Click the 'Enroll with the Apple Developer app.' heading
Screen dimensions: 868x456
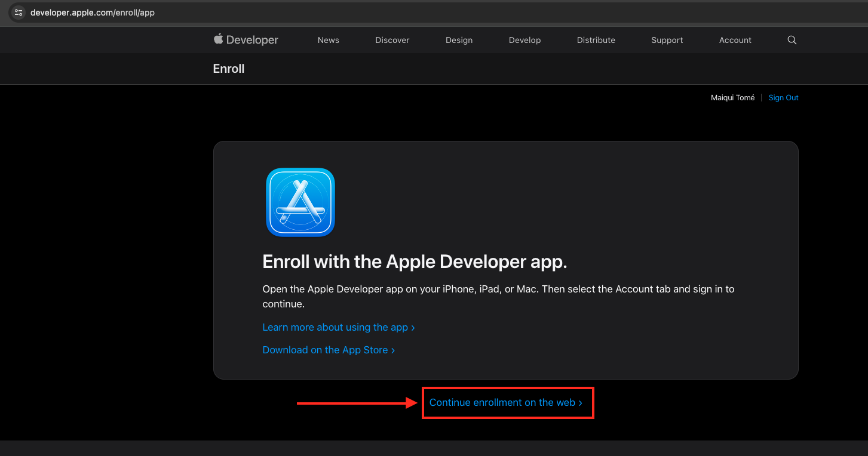(415, 262)
